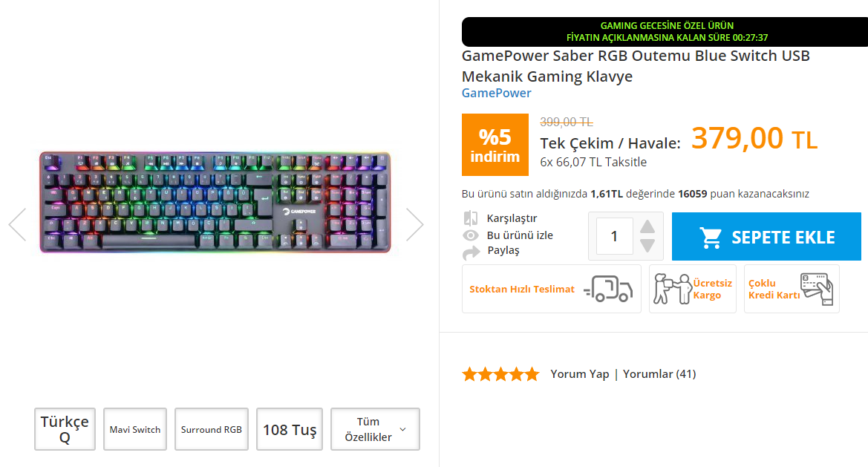
Task: Open the Yorumlar (41) reviews link
Action: click(659, 374)
